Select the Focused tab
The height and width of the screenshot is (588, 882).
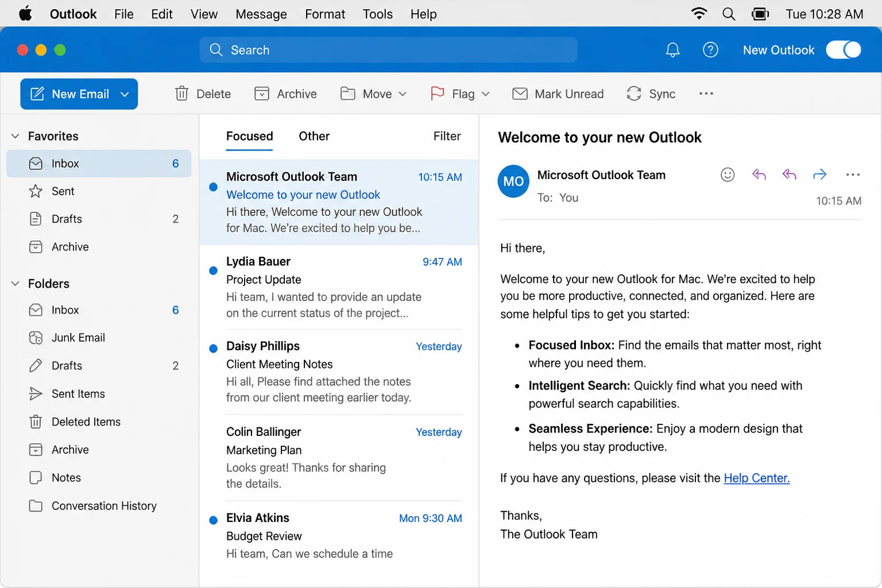pos(249,136)
